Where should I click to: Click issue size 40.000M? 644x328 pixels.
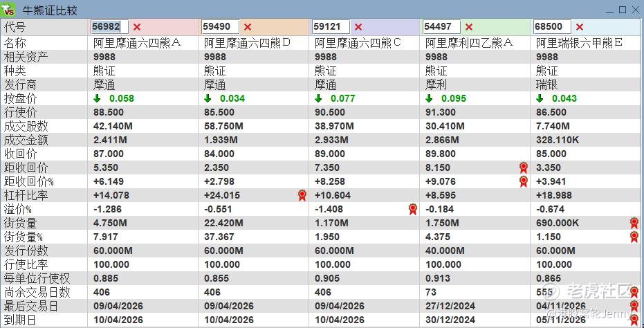tap(445, 250)
